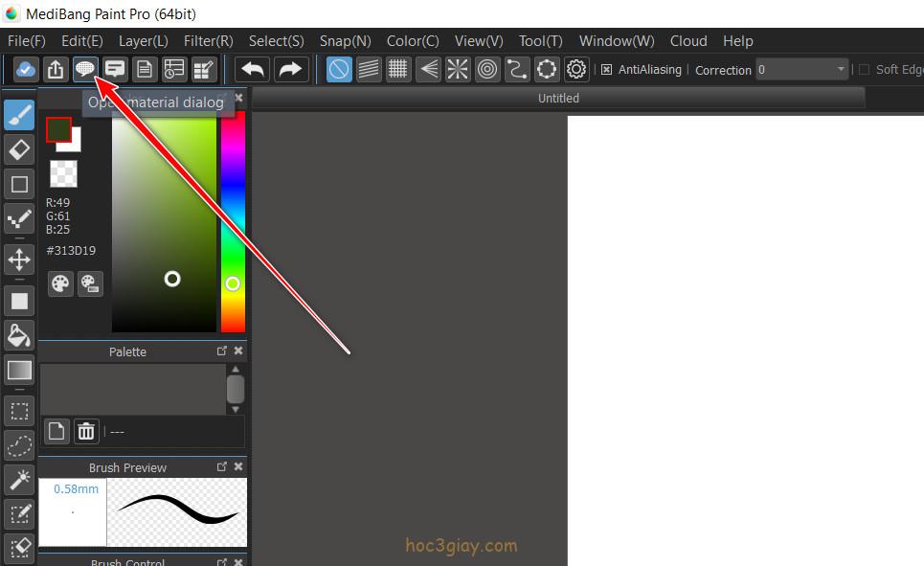924x566 pixels.
Task: Delete palette color with trash button
Action: 86,431
